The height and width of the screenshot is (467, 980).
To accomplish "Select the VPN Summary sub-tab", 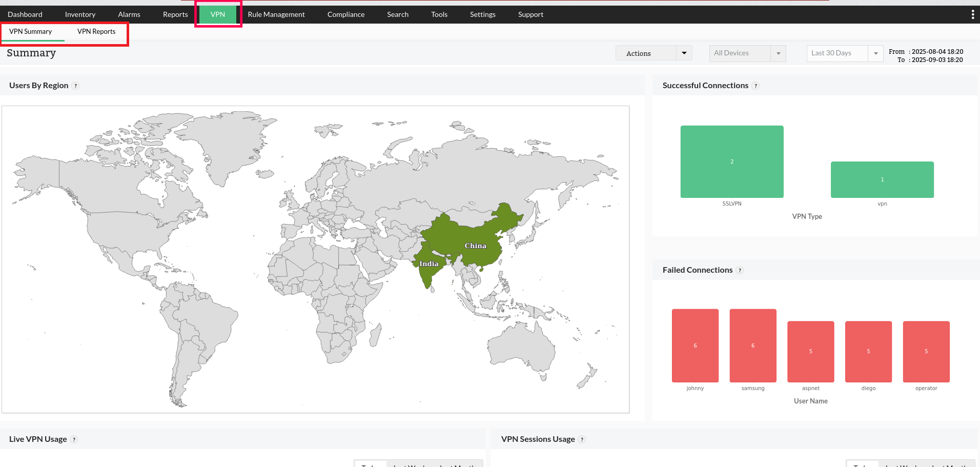I will [31, 32].
